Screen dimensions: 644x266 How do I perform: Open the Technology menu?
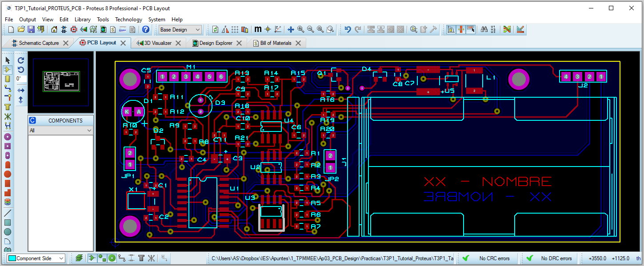coord(128,20)
